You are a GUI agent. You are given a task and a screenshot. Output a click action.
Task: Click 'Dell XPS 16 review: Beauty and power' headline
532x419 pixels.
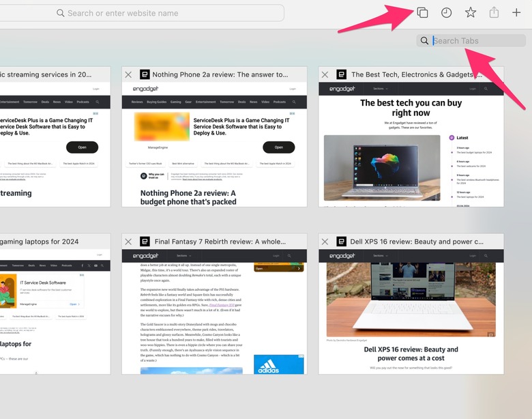(411, 353)
